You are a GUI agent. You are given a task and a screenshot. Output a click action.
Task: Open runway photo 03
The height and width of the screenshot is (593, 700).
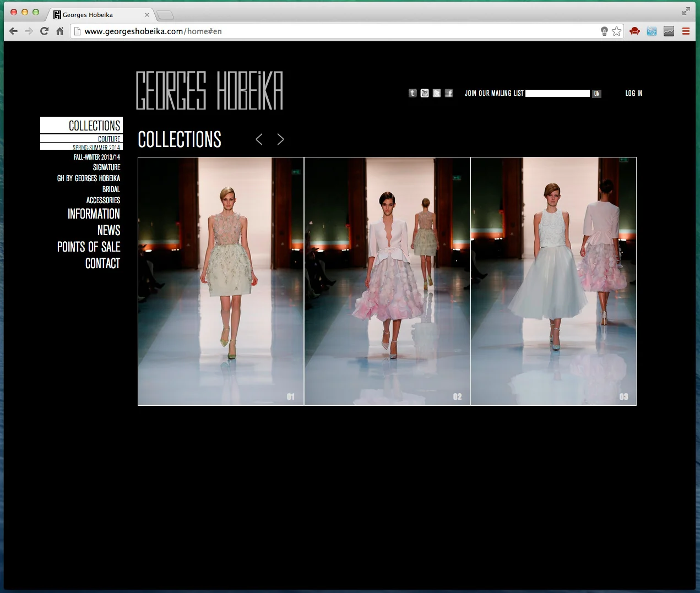pos(554,281)
